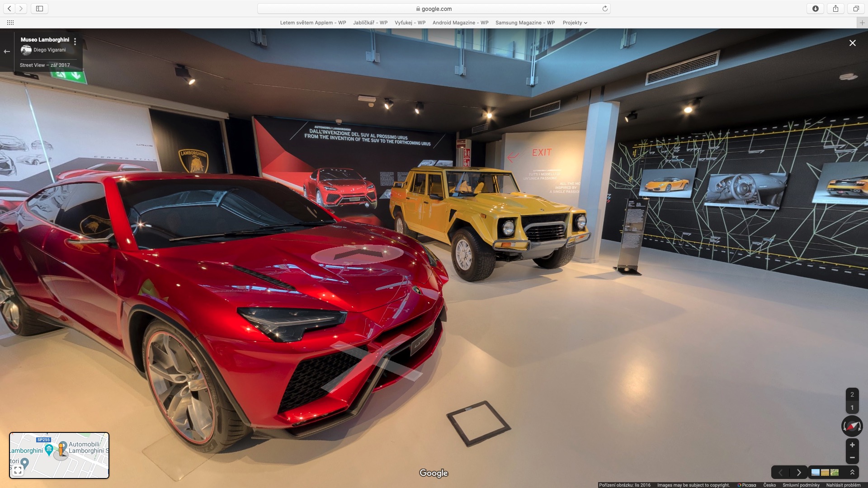Expand the Projekty bookmarks folder
This screenshot has height=488, width=868.
575,23
